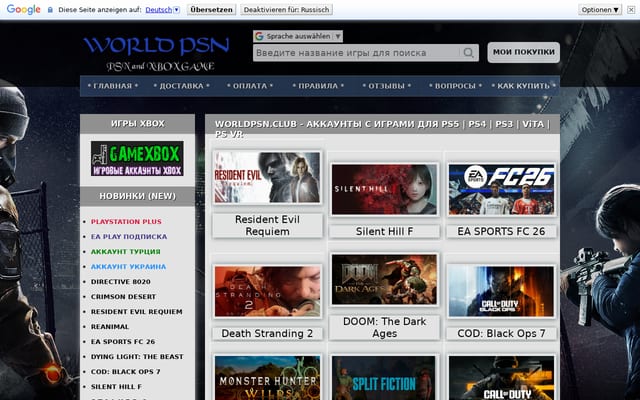The image size is (640, 400).
Task: Click the Silent Hill F cover image
Action: 384,189
